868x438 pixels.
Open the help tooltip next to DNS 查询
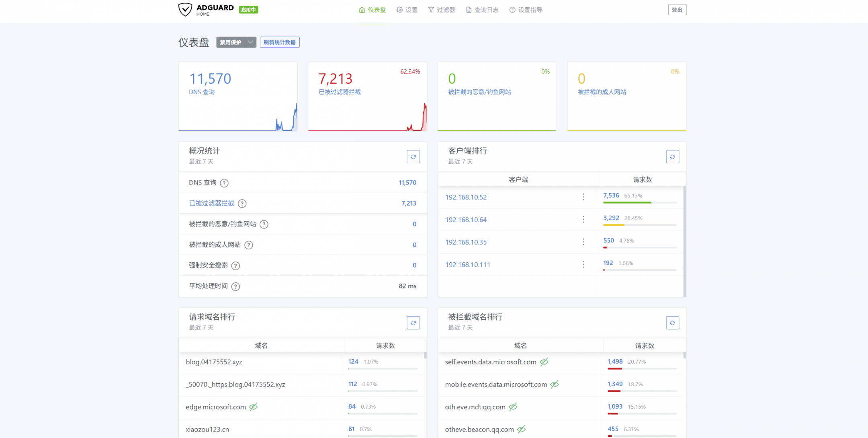224,183
